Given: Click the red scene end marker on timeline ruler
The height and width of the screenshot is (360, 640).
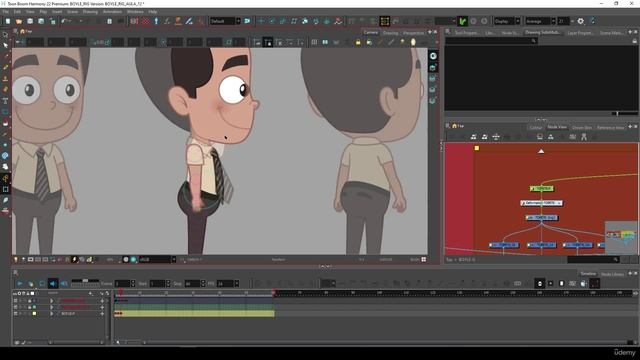Looking at the screenshot, I should pos(274,293).
